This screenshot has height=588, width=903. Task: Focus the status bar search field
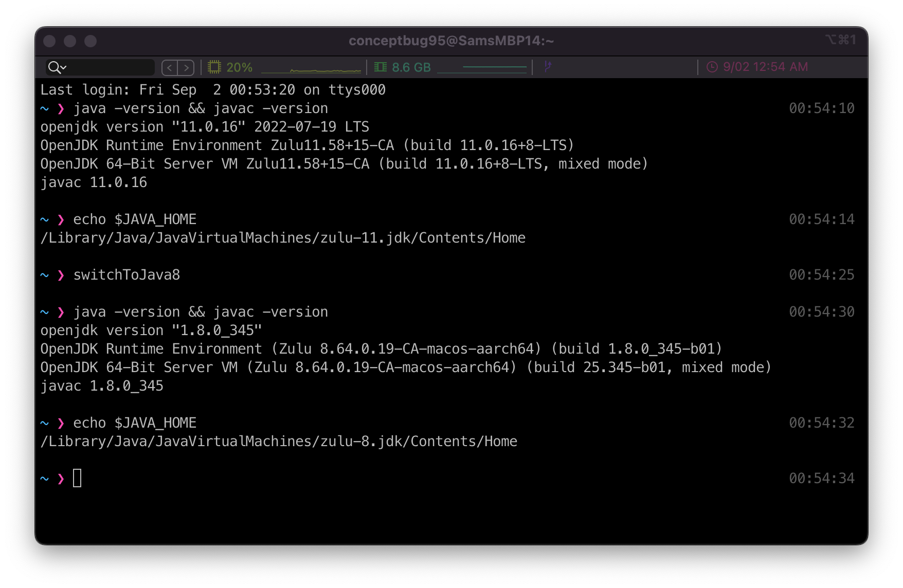point(100,67)
